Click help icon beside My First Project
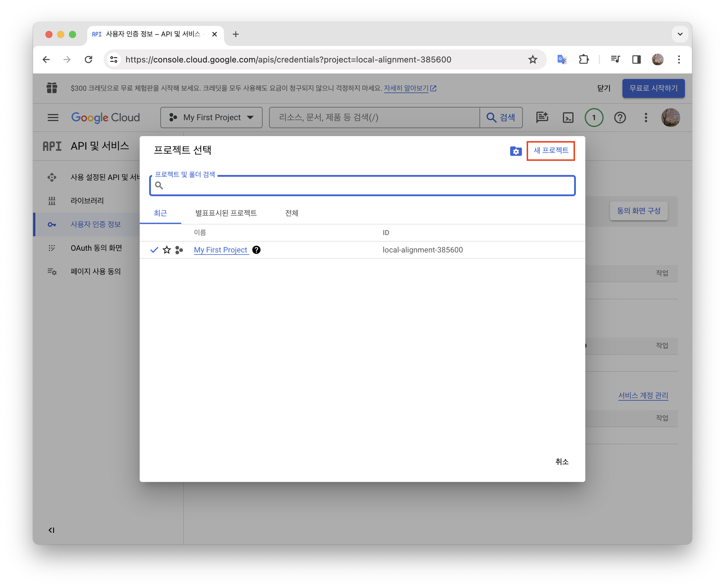This screenshot has height=588, width=725. (256, 250)
